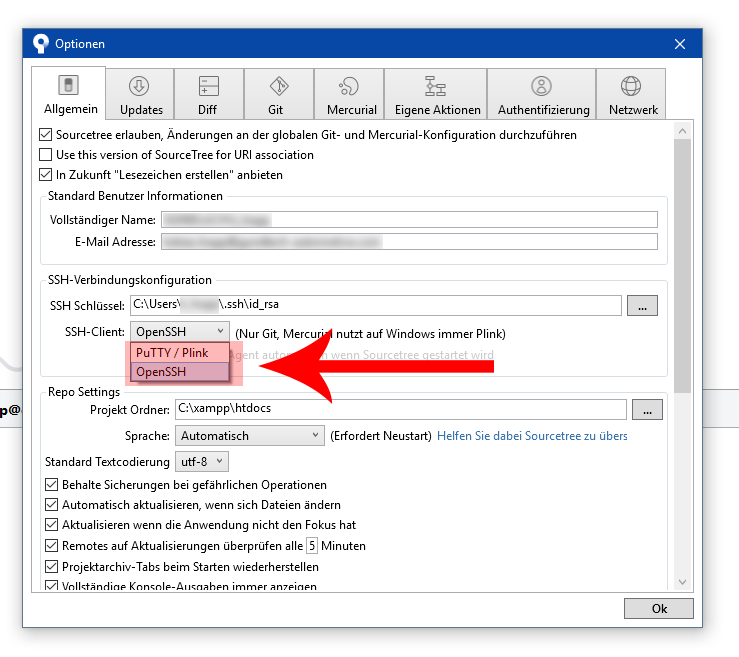The image size is (739, 657).
Task: Open the Authentifizierung tab
Action: coord(542,94)
